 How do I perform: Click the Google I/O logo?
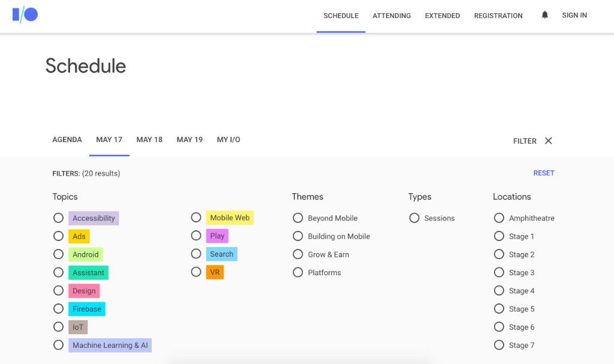(x=26, y=14)
